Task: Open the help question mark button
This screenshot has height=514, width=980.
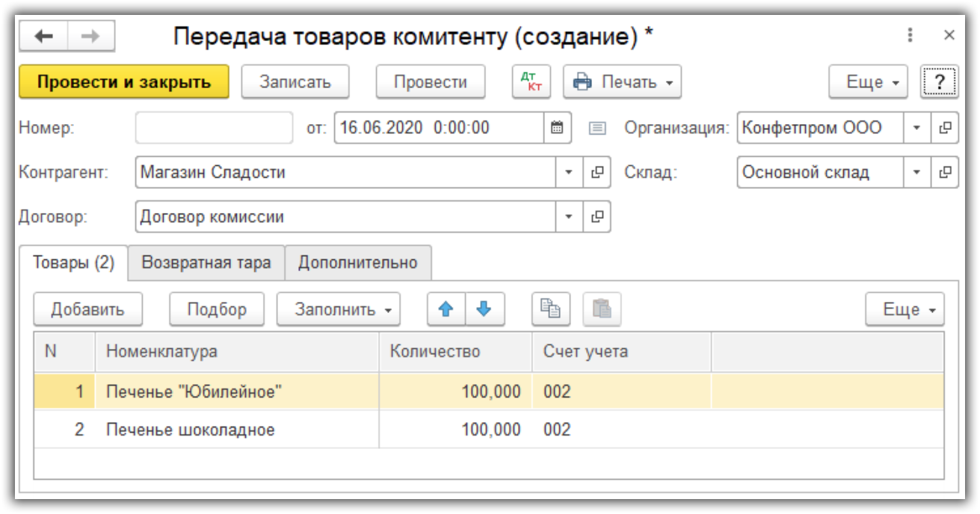Action: (939, 82)
